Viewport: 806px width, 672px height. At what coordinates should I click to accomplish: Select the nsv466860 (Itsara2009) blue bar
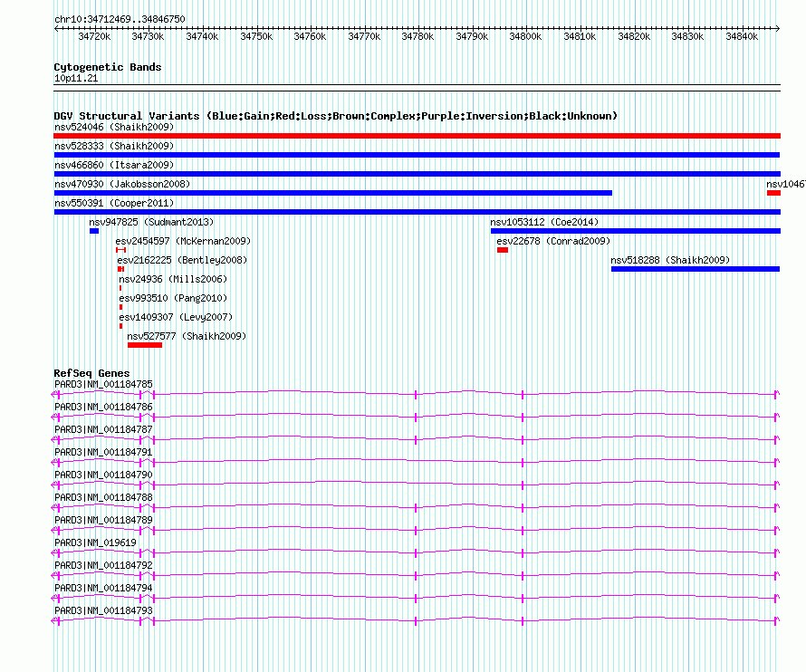417,174
